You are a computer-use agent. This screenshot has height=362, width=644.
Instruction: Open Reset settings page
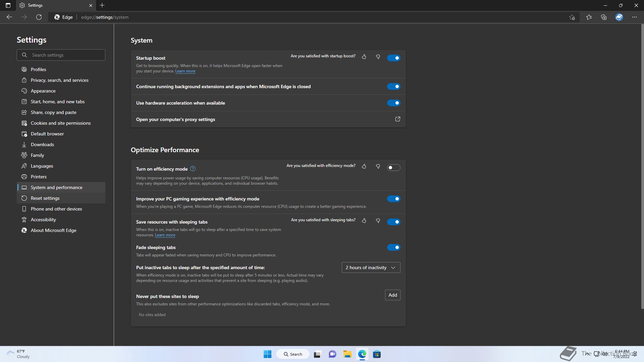61,198
